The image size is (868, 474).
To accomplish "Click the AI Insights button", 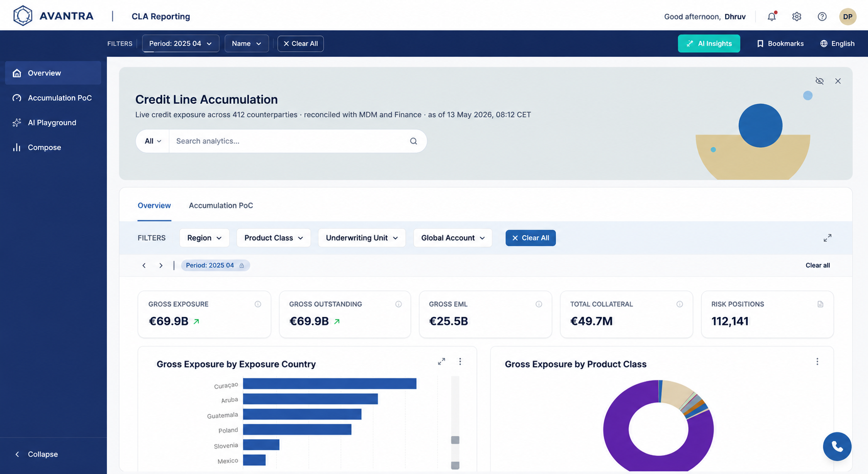I will (709, 43).
